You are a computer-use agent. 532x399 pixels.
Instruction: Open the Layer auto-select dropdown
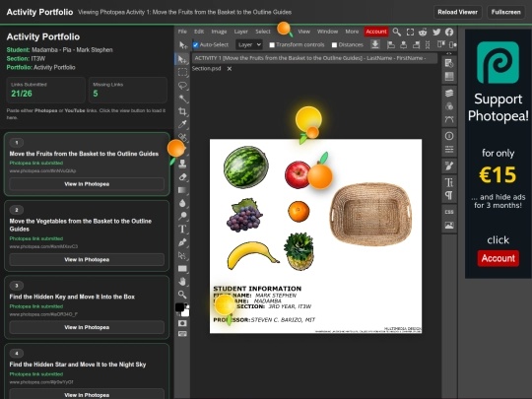pyautogui.click(x=249, y=44)
